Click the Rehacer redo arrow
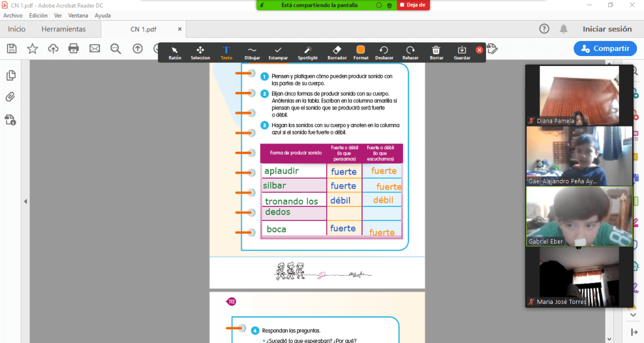This screenshot has height=343, width=644. coord(410,52)
